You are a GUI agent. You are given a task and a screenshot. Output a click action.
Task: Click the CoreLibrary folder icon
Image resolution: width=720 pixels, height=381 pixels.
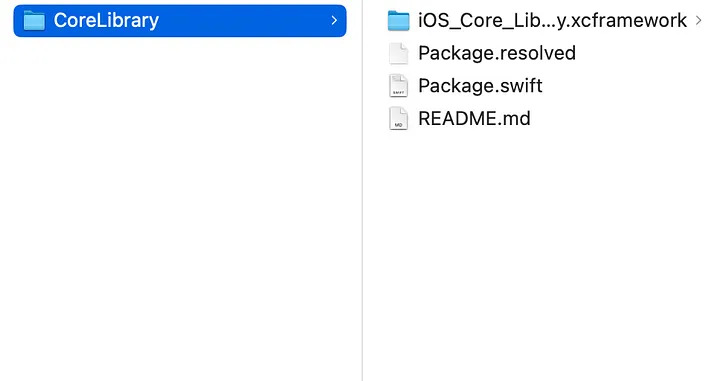point(34,21)
